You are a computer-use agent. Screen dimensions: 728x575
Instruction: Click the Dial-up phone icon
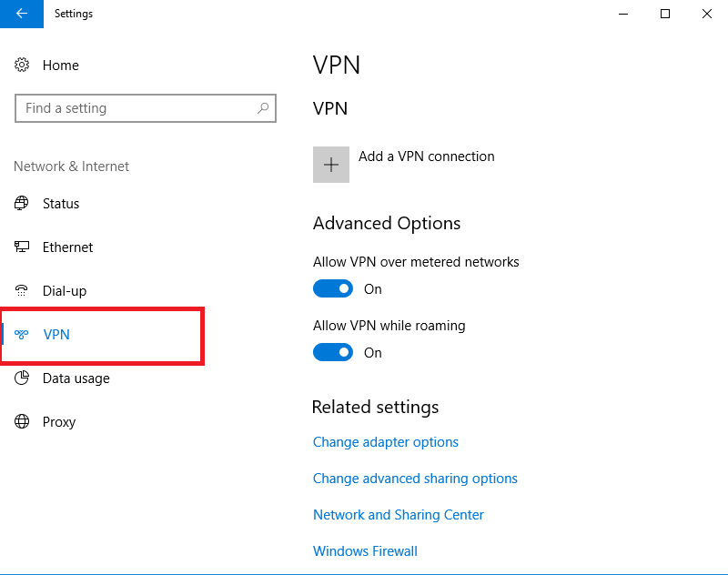click(21, 290)
